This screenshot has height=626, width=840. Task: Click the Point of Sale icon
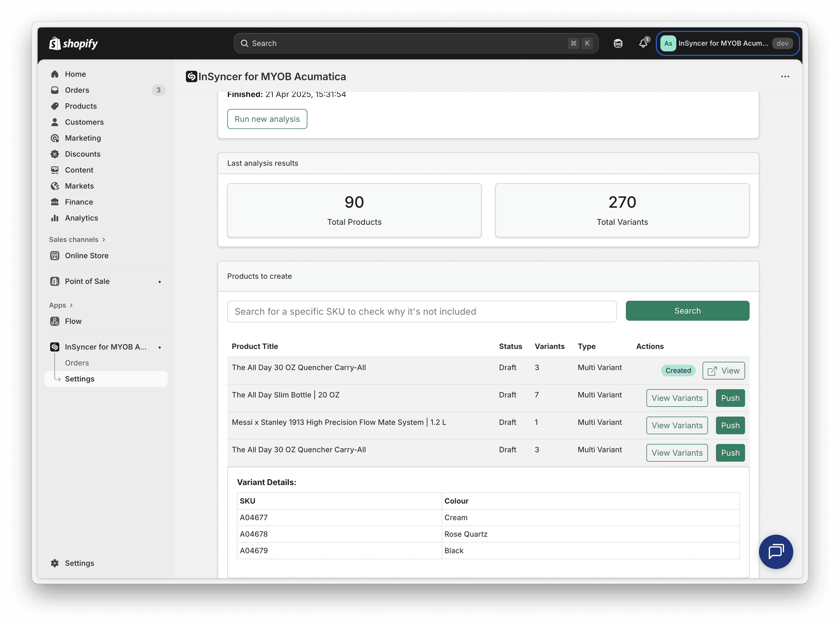[55, 282]
